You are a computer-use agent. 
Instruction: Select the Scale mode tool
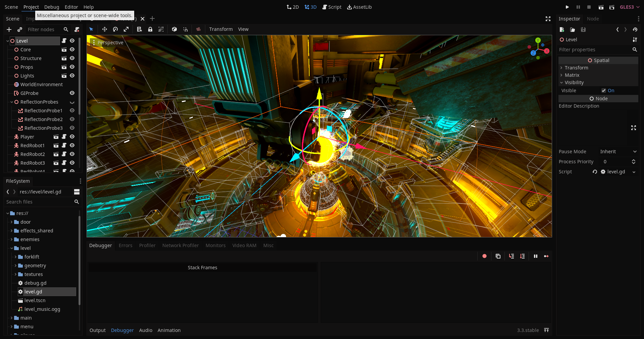126,30
